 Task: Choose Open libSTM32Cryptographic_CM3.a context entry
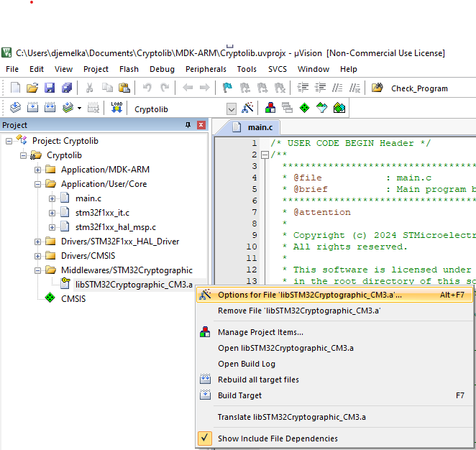334,348
